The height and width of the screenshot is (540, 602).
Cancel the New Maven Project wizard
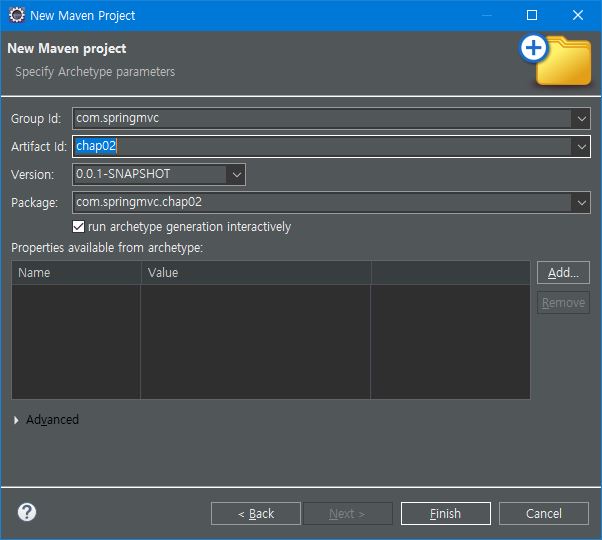544,514
